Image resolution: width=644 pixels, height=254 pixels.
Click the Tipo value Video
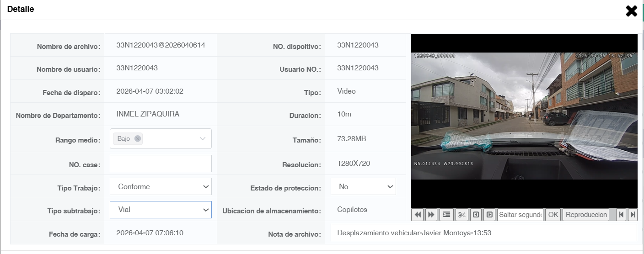coord(346,91)
